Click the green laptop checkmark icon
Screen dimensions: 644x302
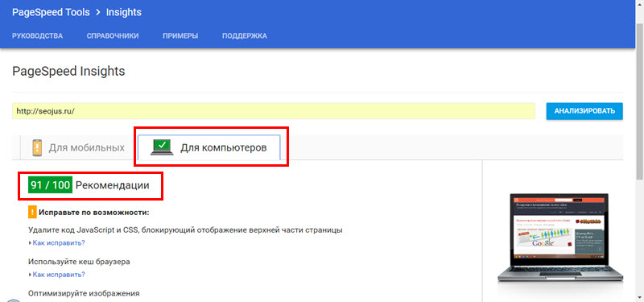click(162, 147)
